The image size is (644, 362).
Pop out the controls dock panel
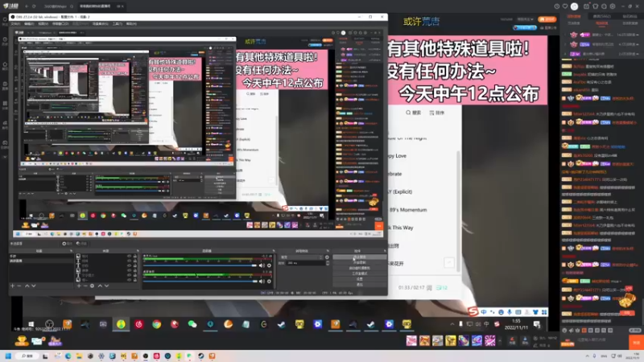(385, 251)
